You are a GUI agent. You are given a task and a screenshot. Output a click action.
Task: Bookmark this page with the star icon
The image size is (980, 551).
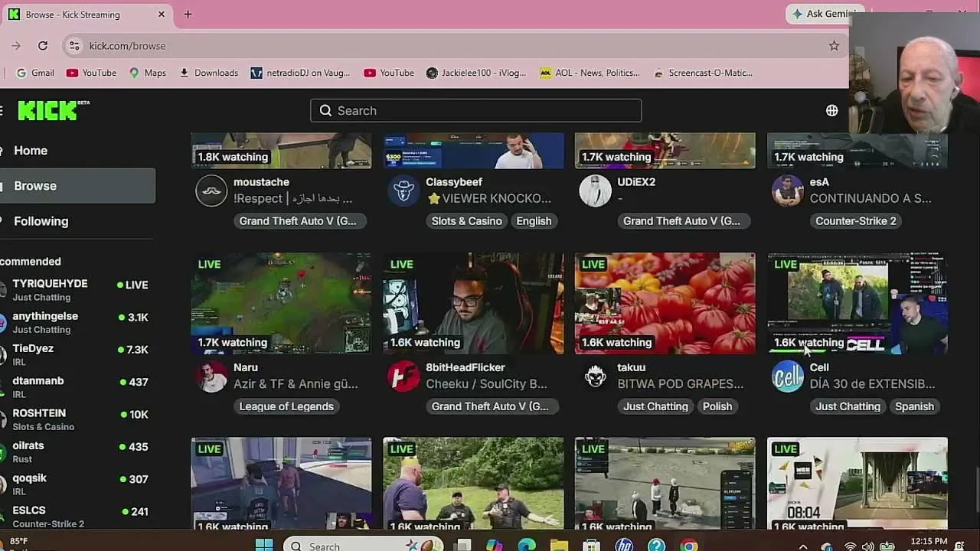(x=834, y=46)
